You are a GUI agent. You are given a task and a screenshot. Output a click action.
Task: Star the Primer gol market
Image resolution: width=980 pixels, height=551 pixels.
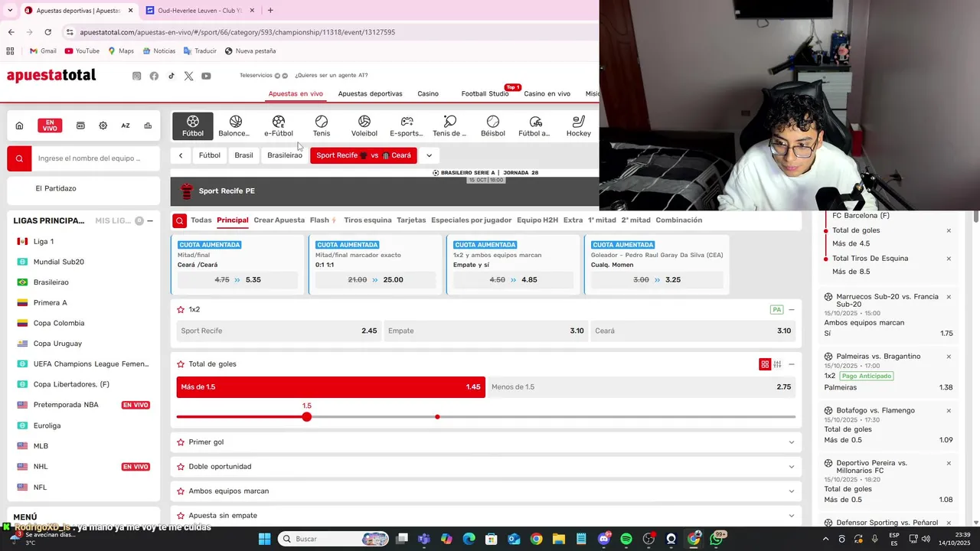pos(181,442)
